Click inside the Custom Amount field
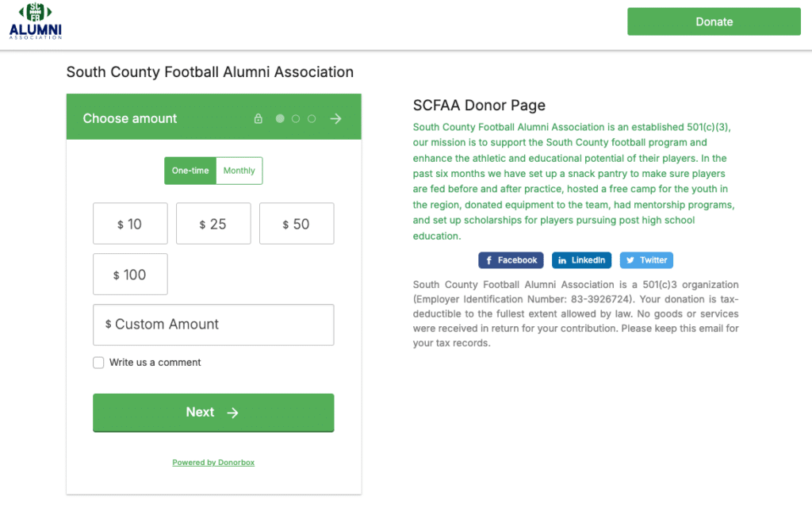The width and height of the screenshot is (812, 515). coord(213,325)
